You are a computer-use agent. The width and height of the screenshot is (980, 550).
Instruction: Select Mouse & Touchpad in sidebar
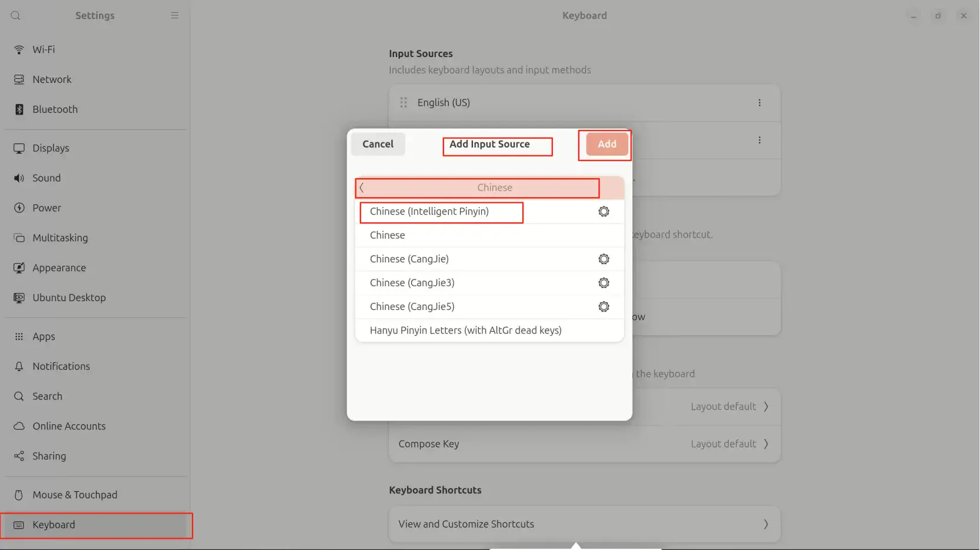pyautogui.click(x=75, y=495)
